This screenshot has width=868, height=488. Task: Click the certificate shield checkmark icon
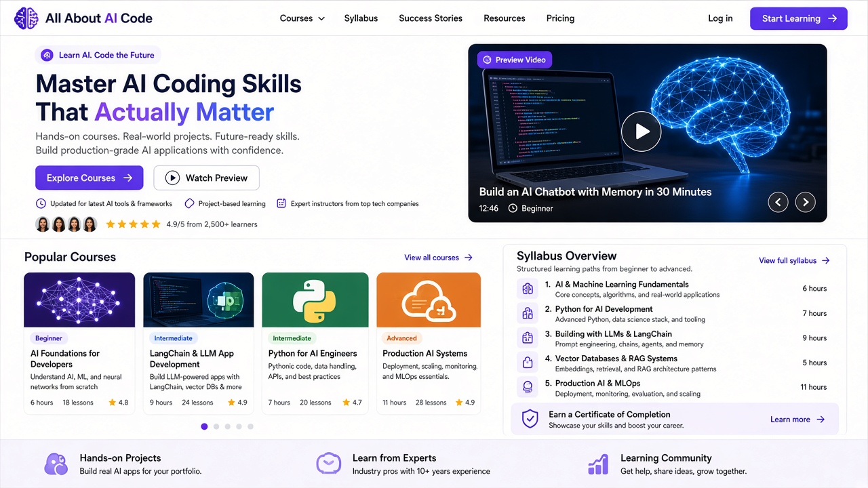(x=530, y=419)
